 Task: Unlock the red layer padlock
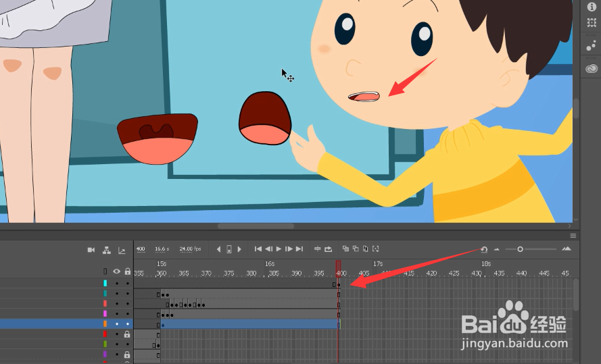pyautogui.click(x=127, y=334)
